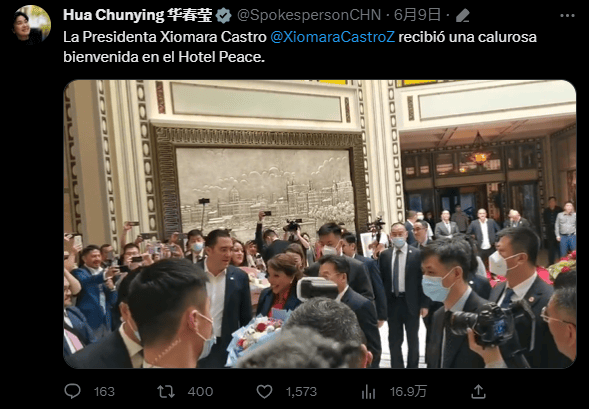Click the retweet arrows icon
Image resolution: width=589 pixels, height=409 pixels.
166,392
